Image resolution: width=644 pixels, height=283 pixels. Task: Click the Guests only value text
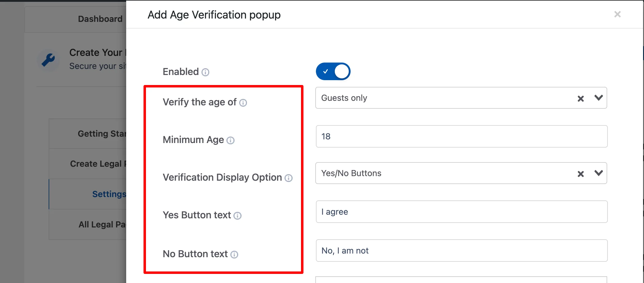pos(344,98)
